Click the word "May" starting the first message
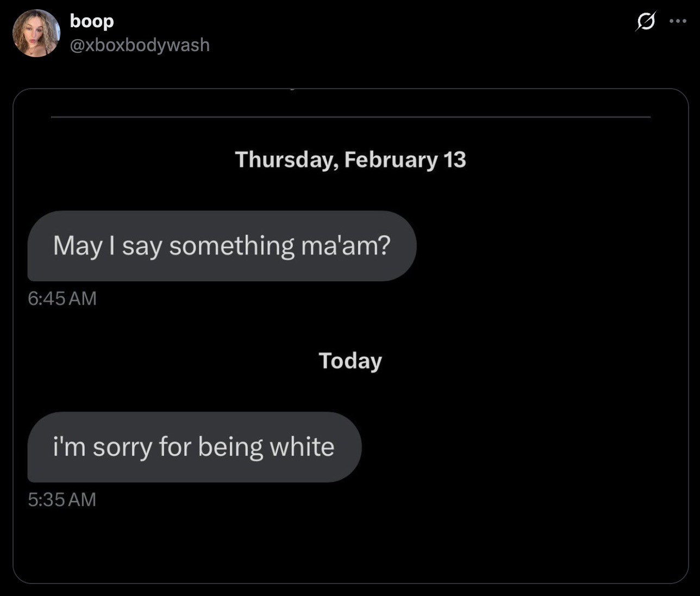700x596 pixels. tap(78, 246)
